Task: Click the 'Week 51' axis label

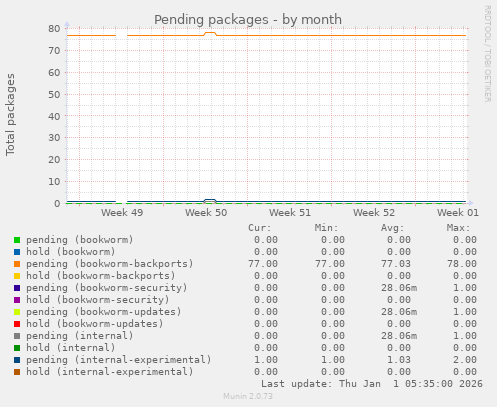Action: pyautogui.click(x=290, y=213)
